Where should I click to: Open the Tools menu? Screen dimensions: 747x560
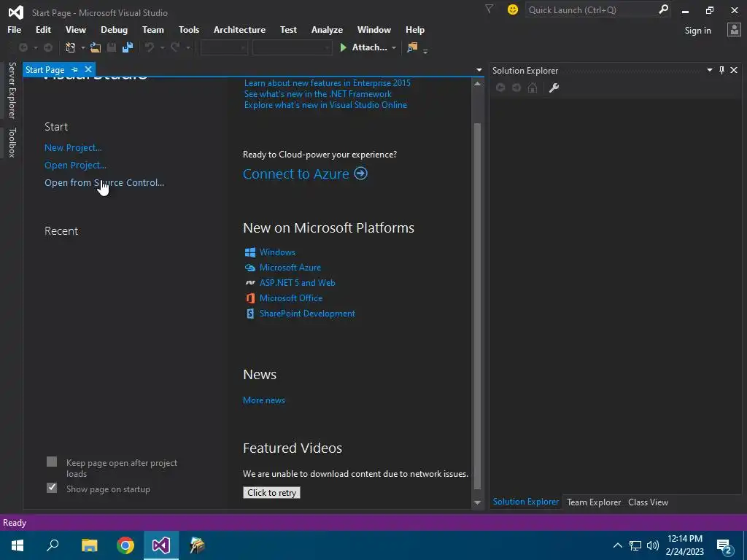pyautogui.click(x=189, y=29)
